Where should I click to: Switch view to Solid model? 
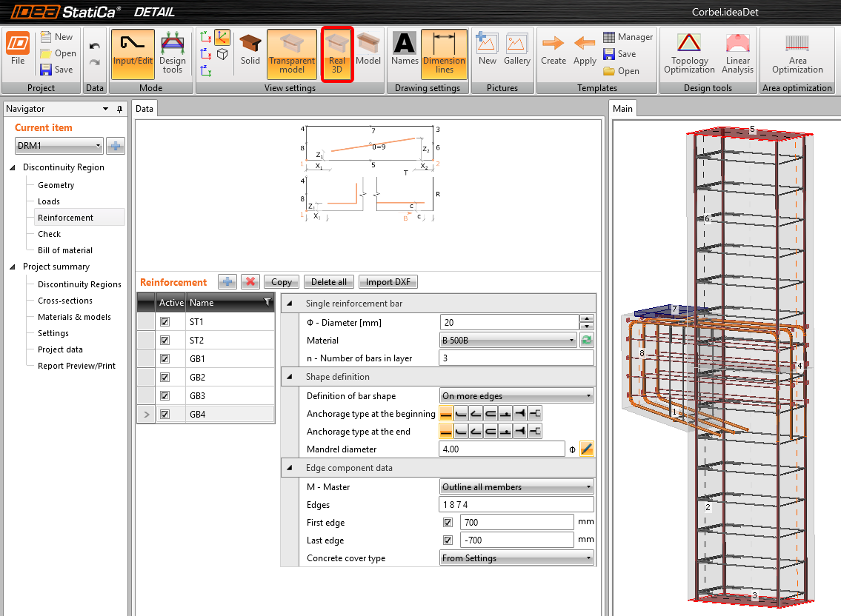(x=250, y=53)
